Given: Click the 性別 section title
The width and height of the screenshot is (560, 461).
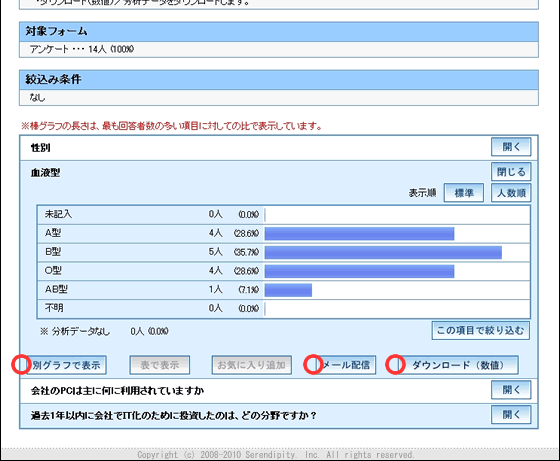Looking at the screenshot, I should [x=40, y=148].
